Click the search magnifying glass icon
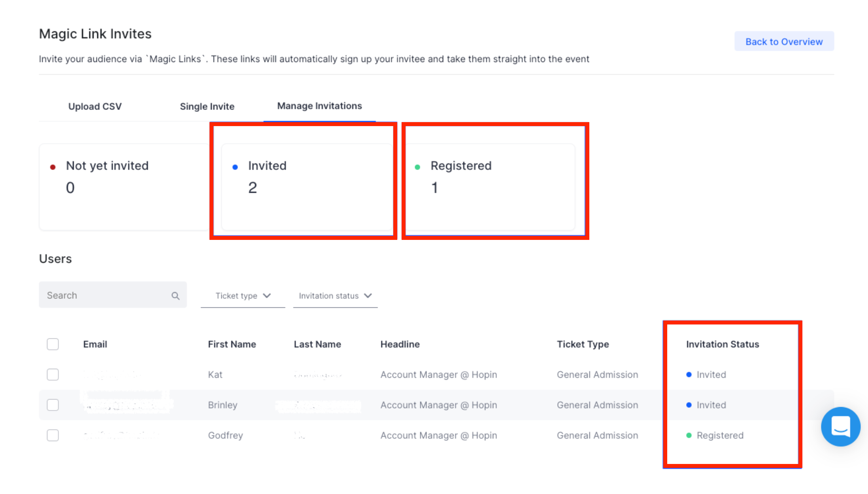The image size is (868, 494). click(175, 295)
